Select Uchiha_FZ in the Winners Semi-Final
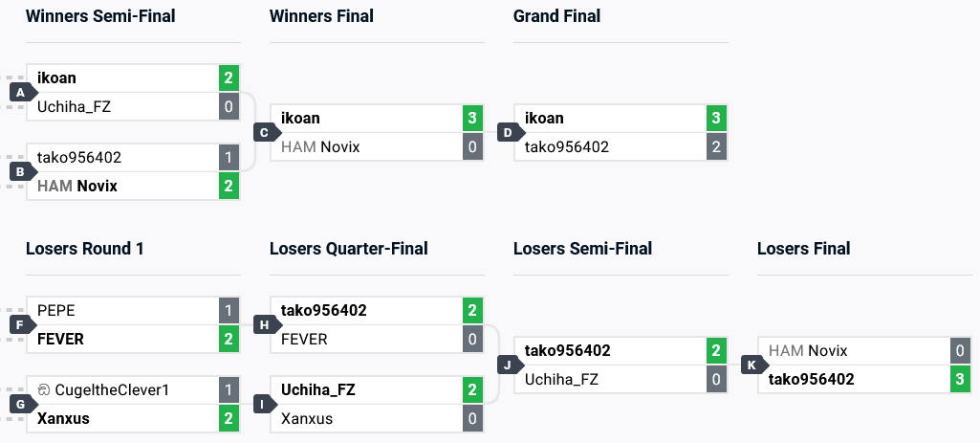 pos(74,106)
